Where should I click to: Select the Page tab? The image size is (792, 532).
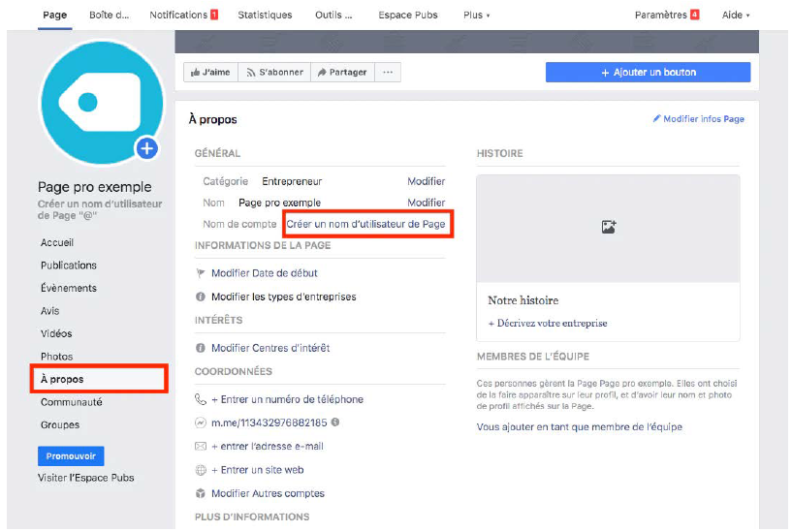pos(54,16)
